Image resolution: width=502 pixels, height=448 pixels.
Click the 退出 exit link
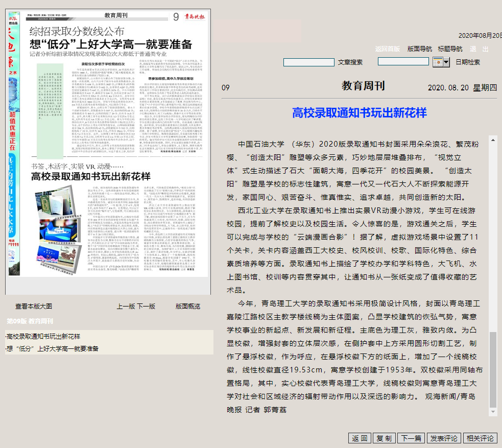[479, 49]
